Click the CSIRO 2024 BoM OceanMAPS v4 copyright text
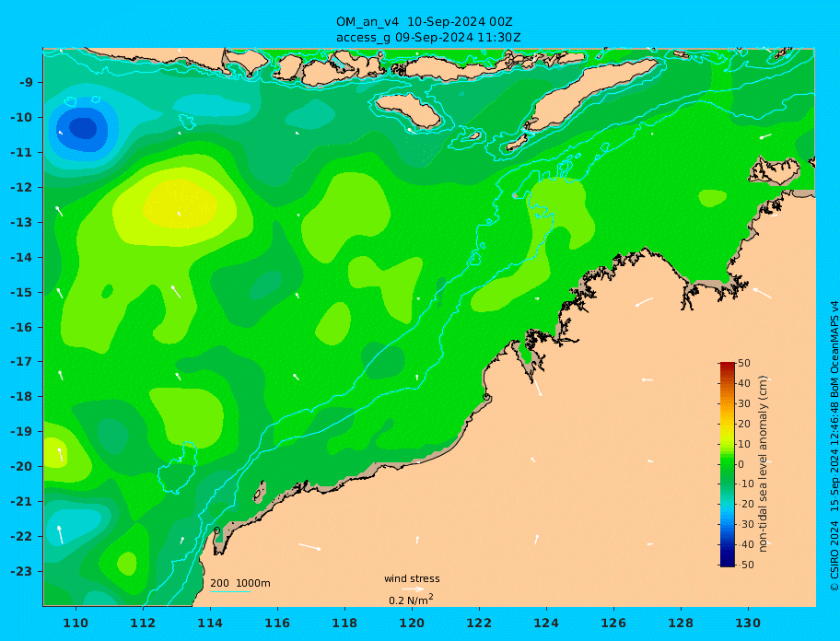Screen dimensions: 840x641 834,446
